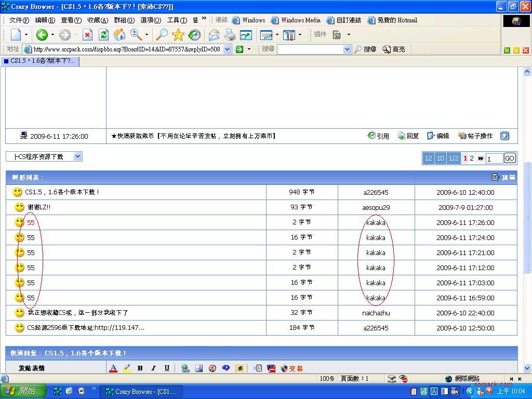Open Favorites star icon
Screen dimensions: 532x399
tap(178, 35)
